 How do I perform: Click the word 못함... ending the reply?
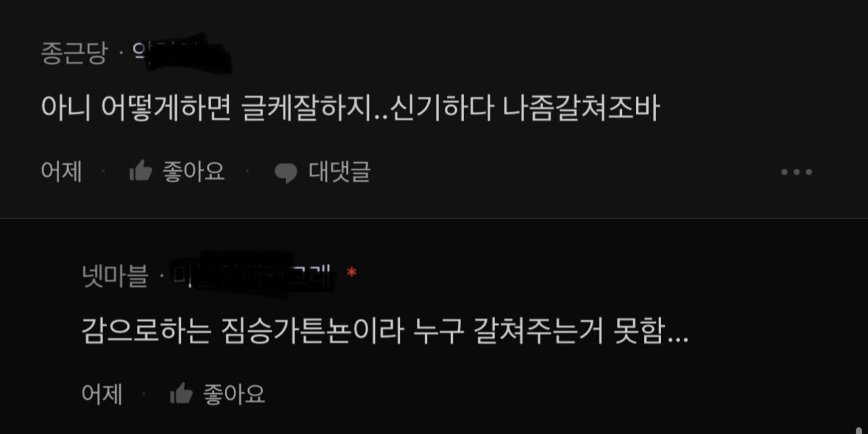click(x=654, y=331)
